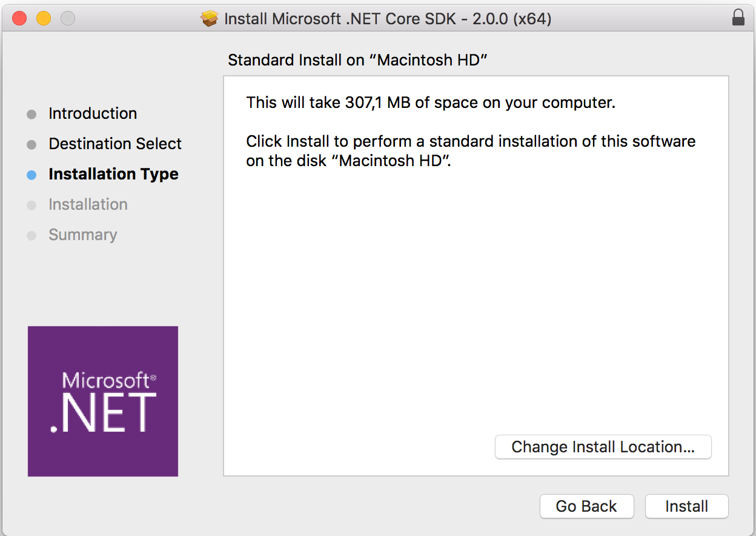The image size is (756, 536).
Task: Click the Install button
Action: (686, 506)
